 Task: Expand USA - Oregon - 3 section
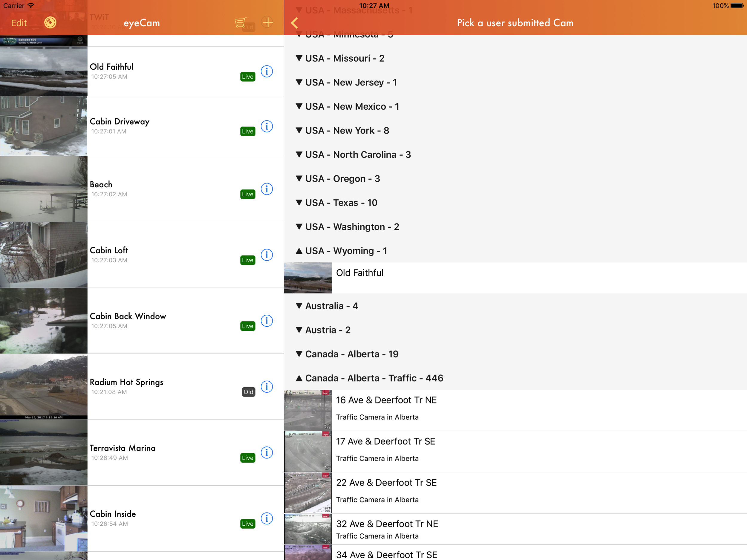click(515, 179)
